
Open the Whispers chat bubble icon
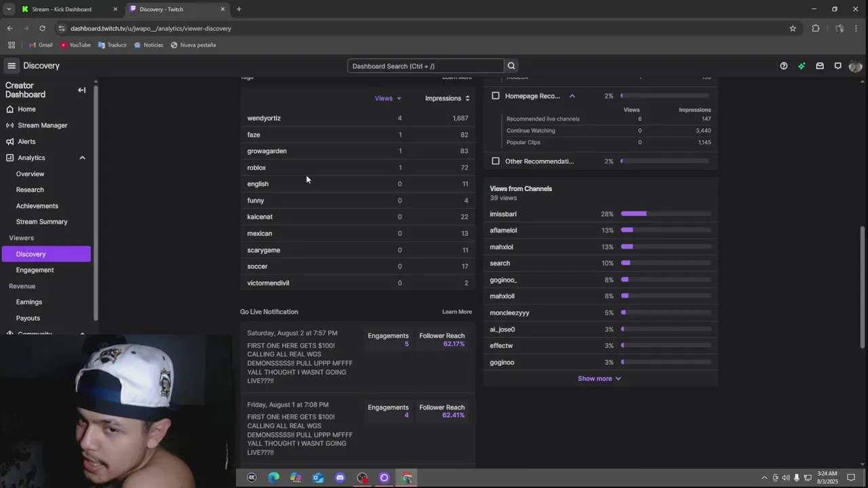pos(838,66)
